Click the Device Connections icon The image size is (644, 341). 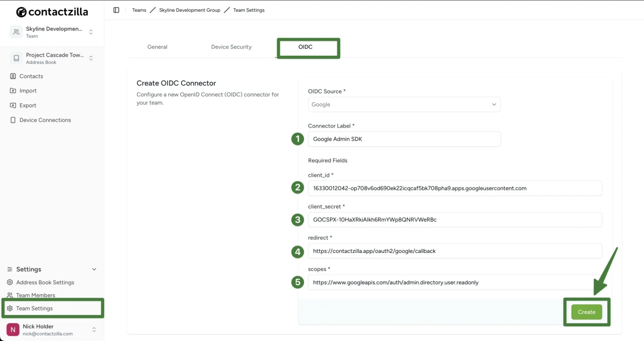(13, 120)
